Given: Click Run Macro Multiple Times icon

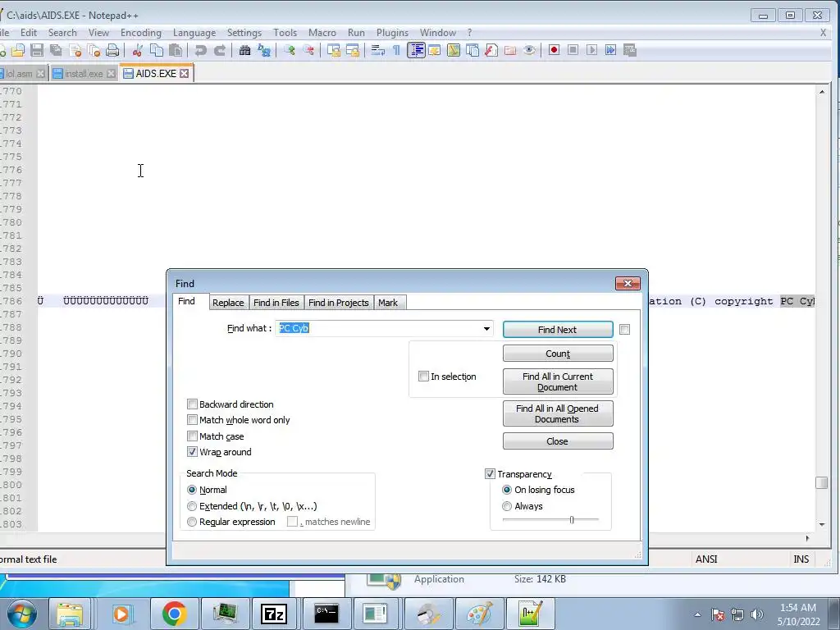Looking at the screenshot, I should click(x=610, y=50).
